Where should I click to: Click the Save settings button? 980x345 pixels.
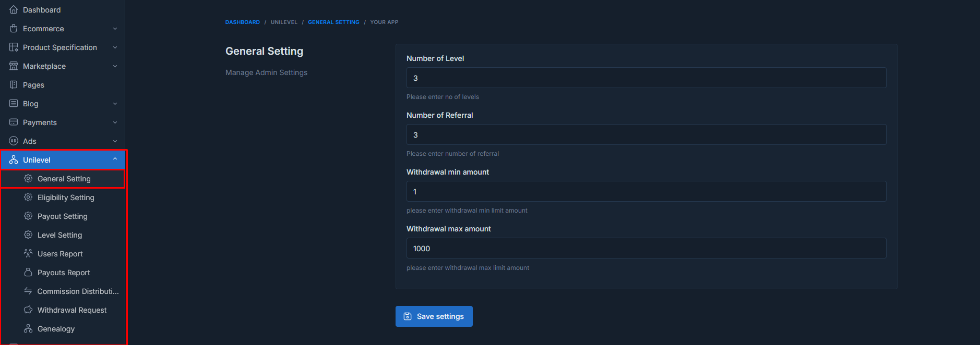(x=434, y=316)
